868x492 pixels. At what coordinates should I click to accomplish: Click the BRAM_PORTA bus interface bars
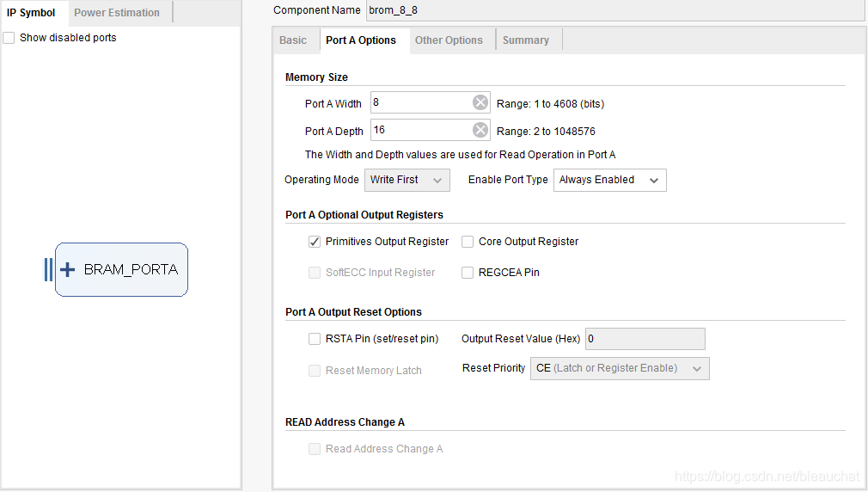point(49,270)
